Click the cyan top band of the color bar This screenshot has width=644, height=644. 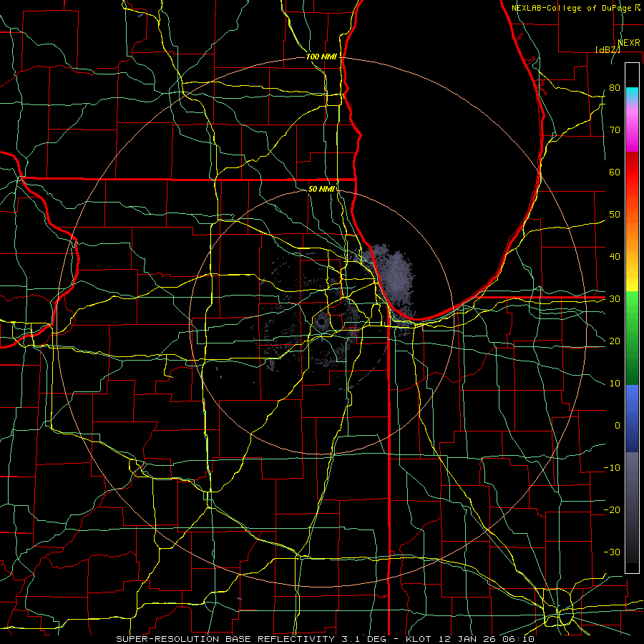pyautogui.click(x=632, y=94)
